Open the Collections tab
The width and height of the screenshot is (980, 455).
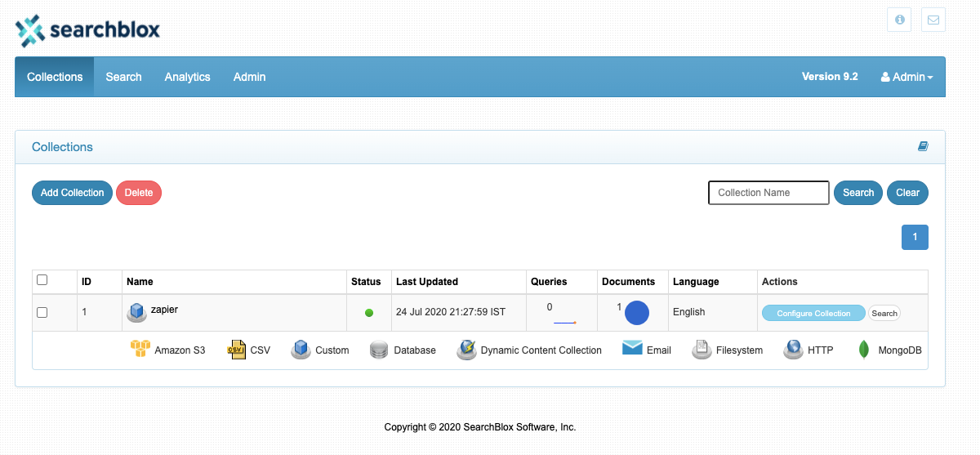pos(55,77)
